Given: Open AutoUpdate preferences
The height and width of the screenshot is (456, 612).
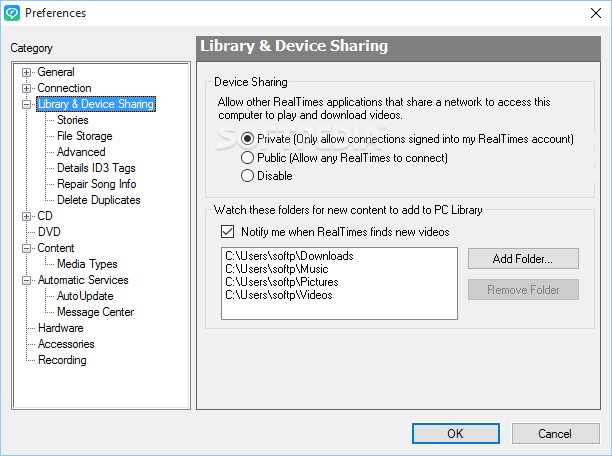Looking at the screenshot, I should coord(85,296).
